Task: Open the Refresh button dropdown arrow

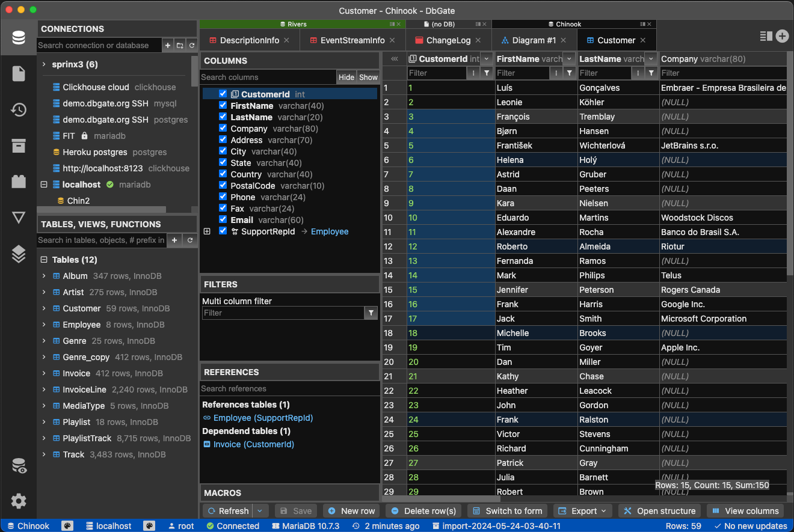Action: pos(260,511)
